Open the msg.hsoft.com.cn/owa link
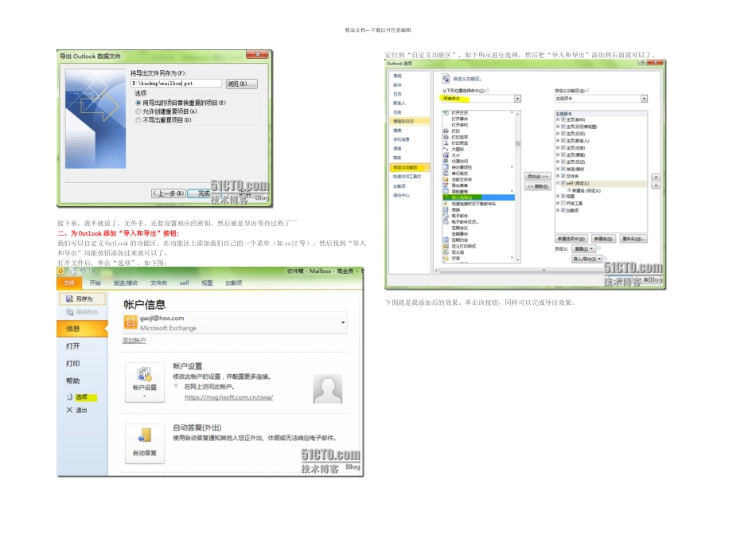Image resolution: width=756 pixels, height=535 pixels. click(229, 397)
